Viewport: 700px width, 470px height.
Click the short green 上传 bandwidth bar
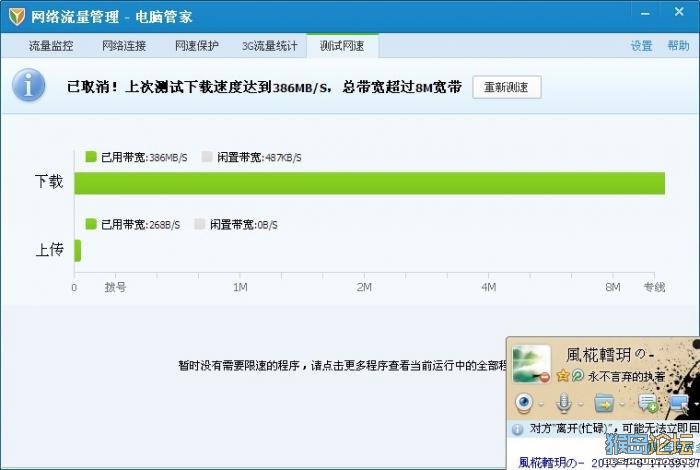(x=78, y=250)
